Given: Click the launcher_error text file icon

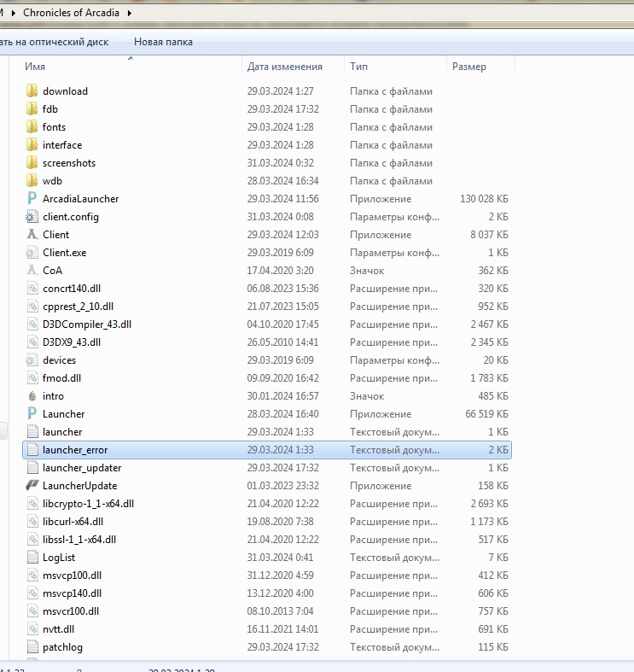Looking at the screenshot, I should (x=32, y=450).
